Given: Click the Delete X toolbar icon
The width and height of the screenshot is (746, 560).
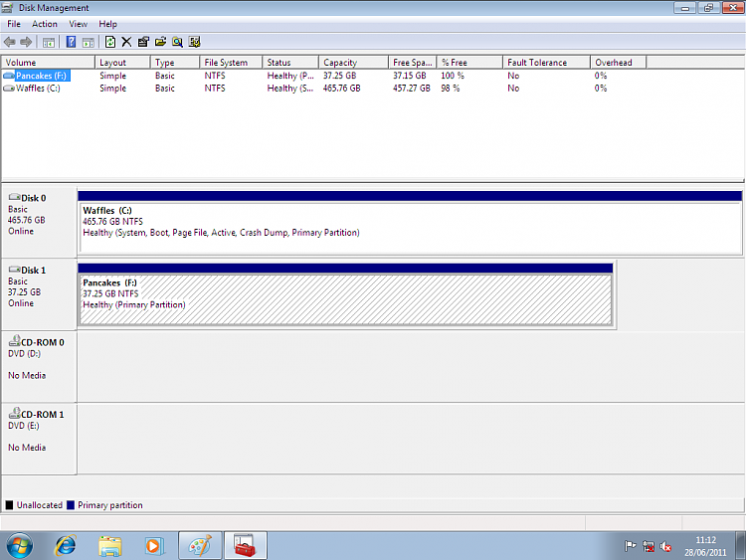Looking at the screenshot, I should point(126,42).
